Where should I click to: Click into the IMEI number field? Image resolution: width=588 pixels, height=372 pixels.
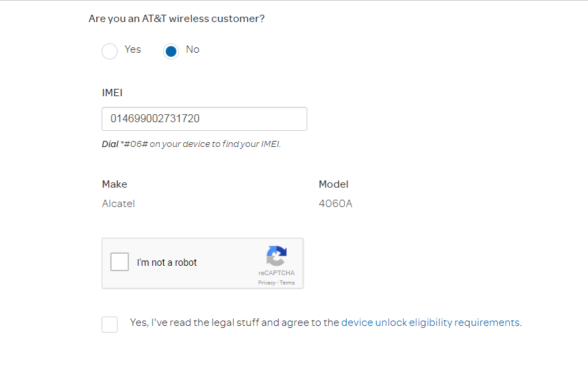pyautogui.click(x=204, y=119)
